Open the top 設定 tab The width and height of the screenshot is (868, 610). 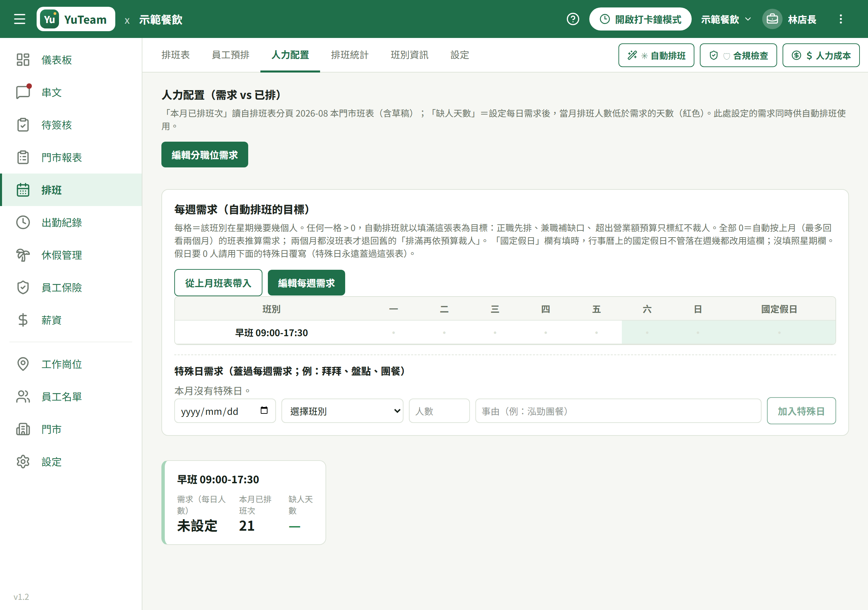coord(460,55)
